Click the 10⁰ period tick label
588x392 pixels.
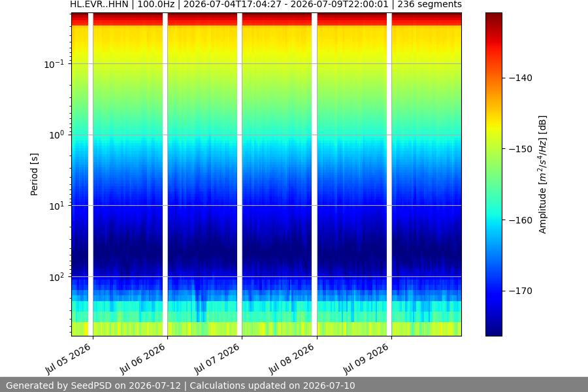[x=57, y=135]
